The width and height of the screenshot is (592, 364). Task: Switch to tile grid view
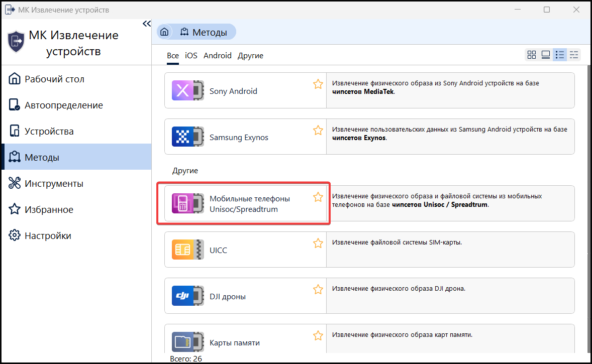[x=532, y=55]
